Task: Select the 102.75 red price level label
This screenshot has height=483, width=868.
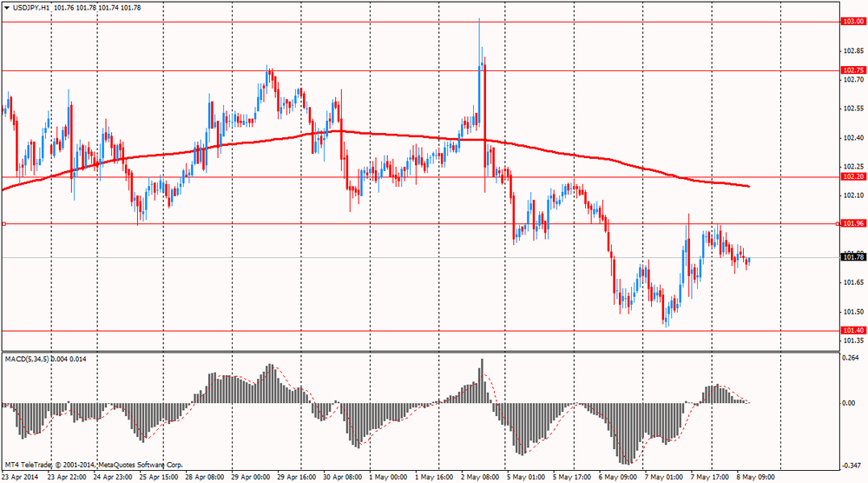Action: (853, 70)
